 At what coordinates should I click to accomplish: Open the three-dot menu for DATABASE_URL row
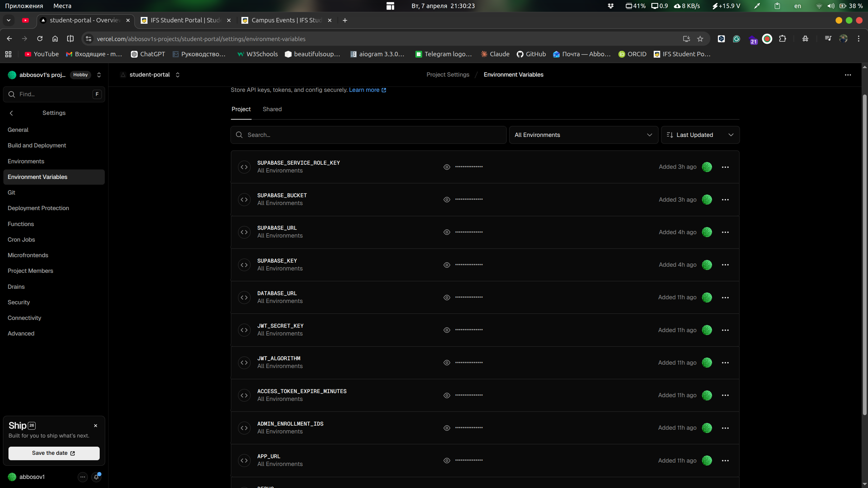tap(725, 298)
